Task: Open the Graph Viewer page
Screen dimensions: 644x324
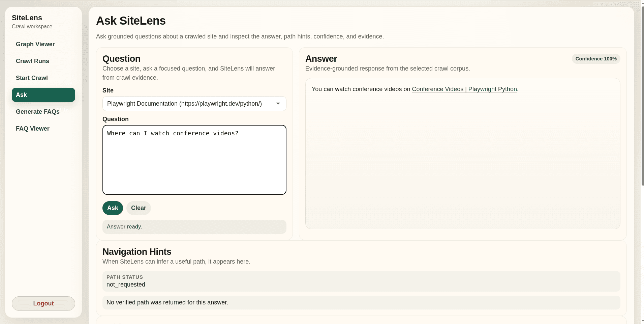Action: click(43, 44)
